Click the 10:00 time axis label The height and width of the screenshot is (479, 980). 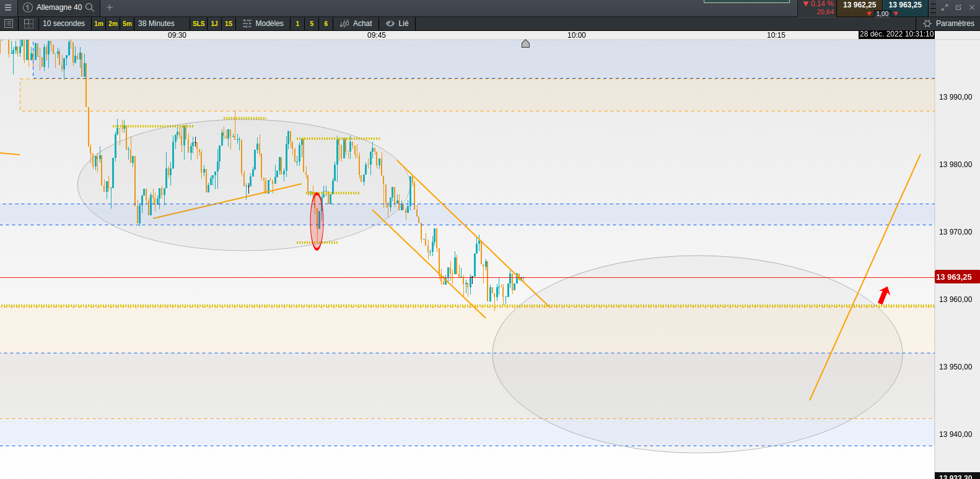[577, 35]
